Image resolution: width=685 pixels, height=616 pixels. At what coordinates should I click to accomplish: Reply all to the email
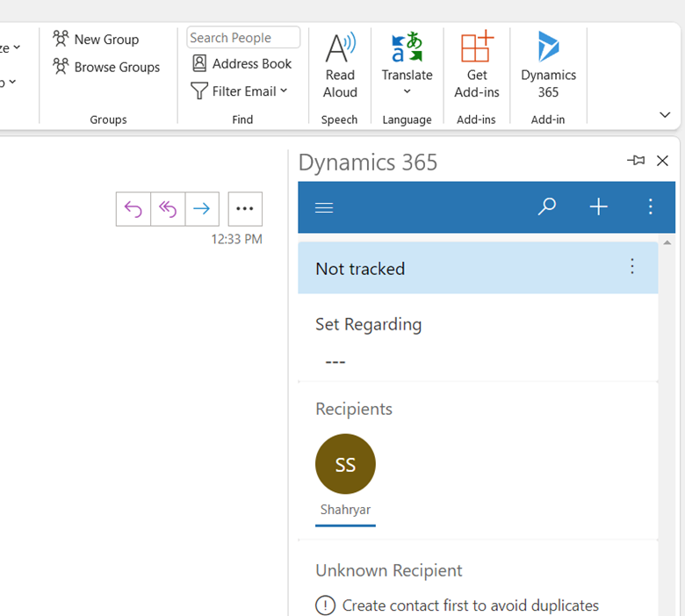click(x=168, y=209)
